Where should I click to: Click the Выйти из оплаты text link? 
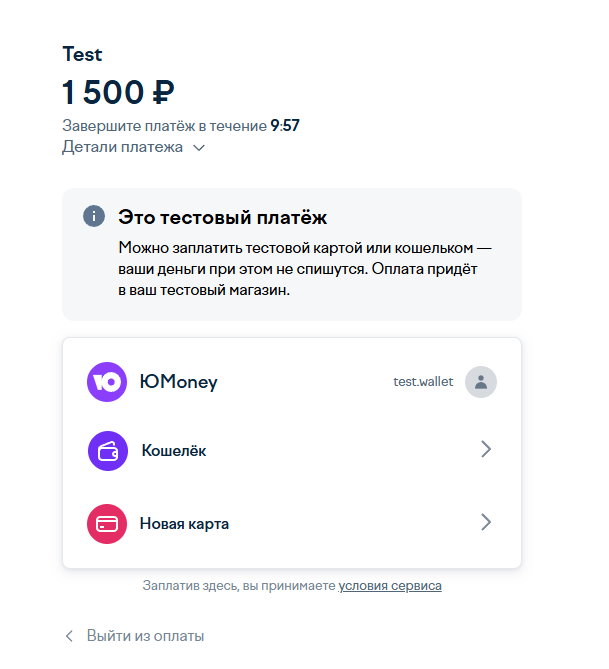(x=145, y=636)
